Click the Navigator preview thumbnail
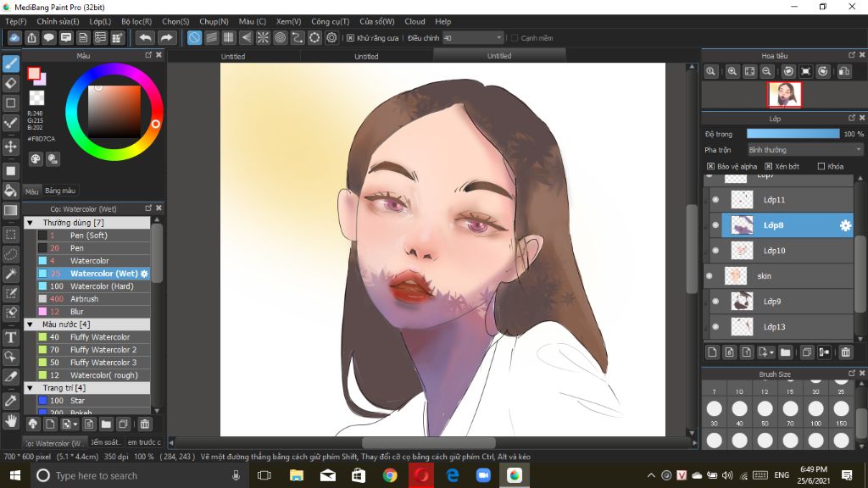868x488 pixels. click(784, 95)
